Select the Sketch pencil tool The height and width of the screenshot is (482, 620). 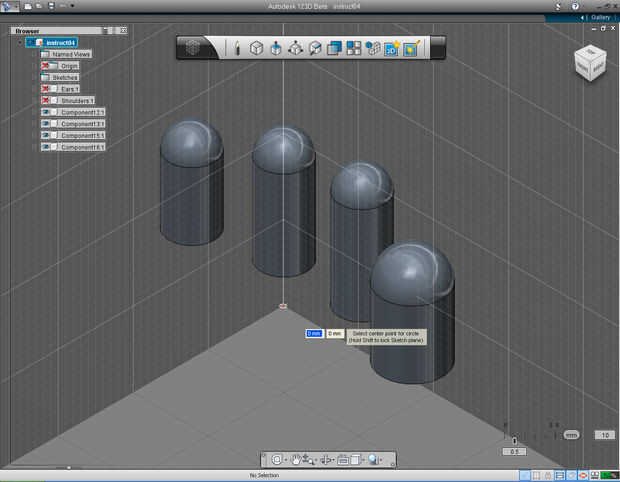pos(237,48)
